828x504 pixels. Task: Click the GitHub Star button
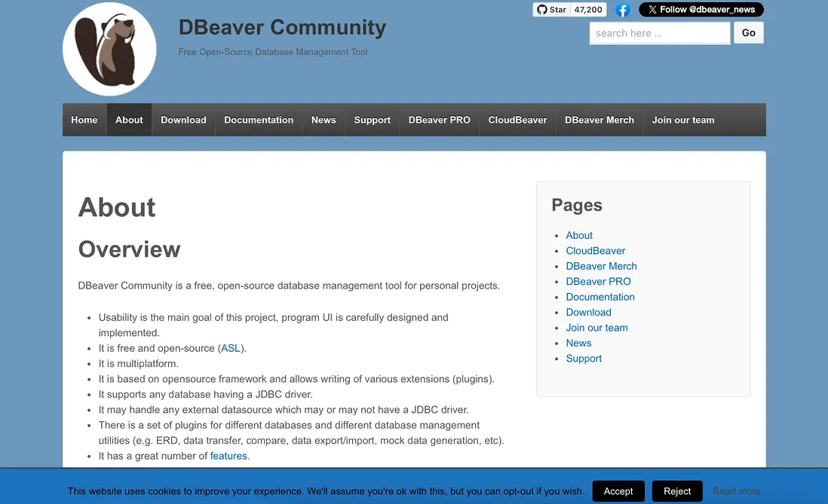[x=551, y=10]
